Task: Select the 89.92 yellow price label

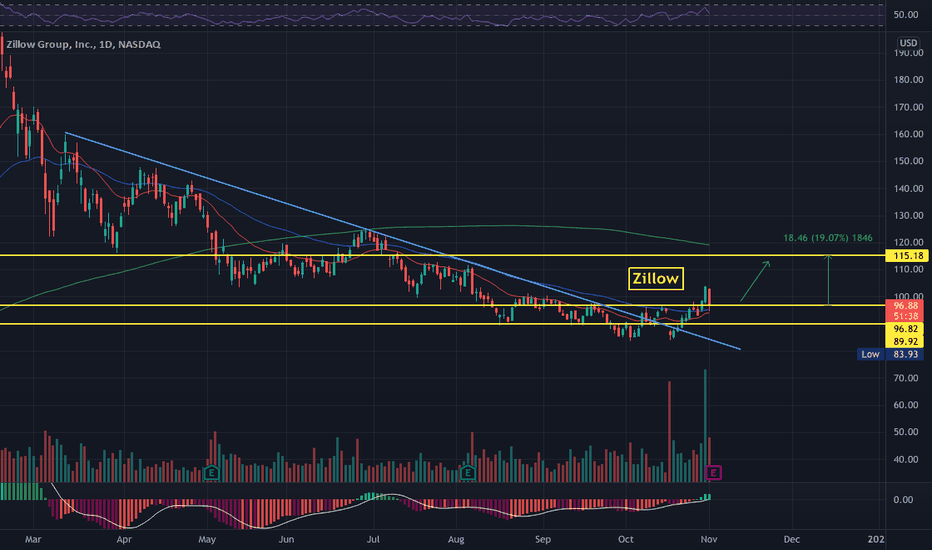Action: [x=905, y=341]
